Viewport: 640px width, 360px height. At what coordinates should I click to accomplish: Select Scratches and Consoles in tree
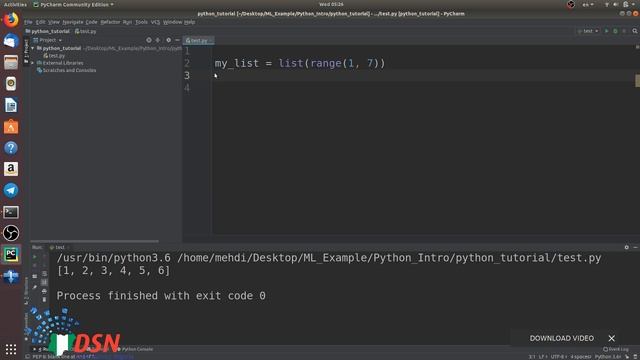click(67, 70)
